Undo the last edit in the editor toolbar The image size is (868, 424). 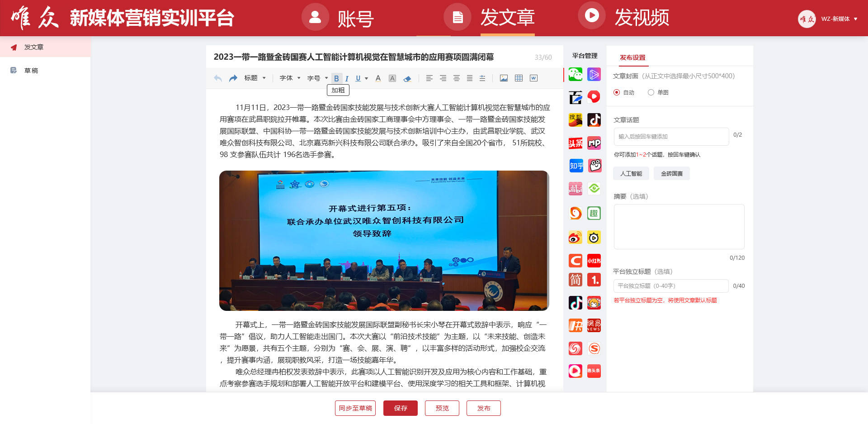point(218,78)
